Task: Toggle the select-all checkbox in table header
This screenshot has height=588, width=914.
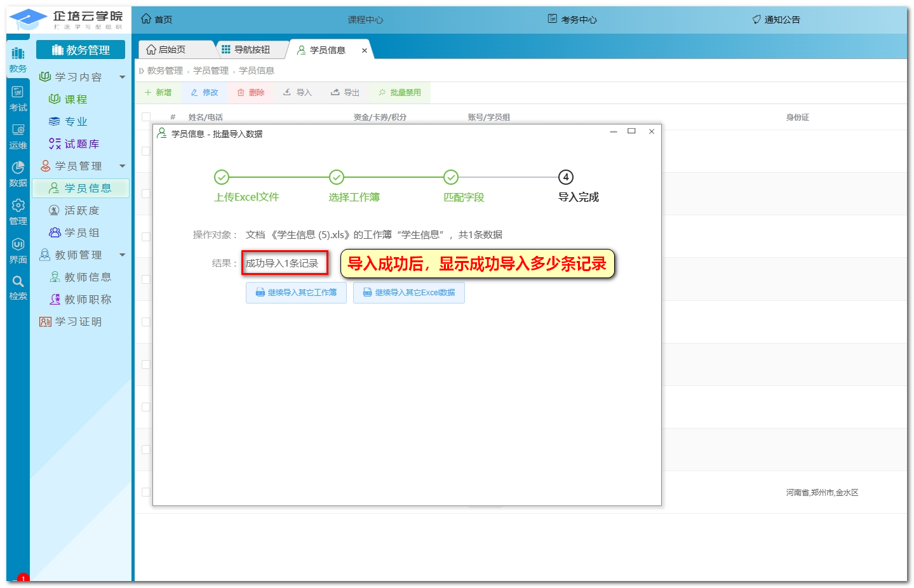Action: pyautogui.click(x=146, y=117)
